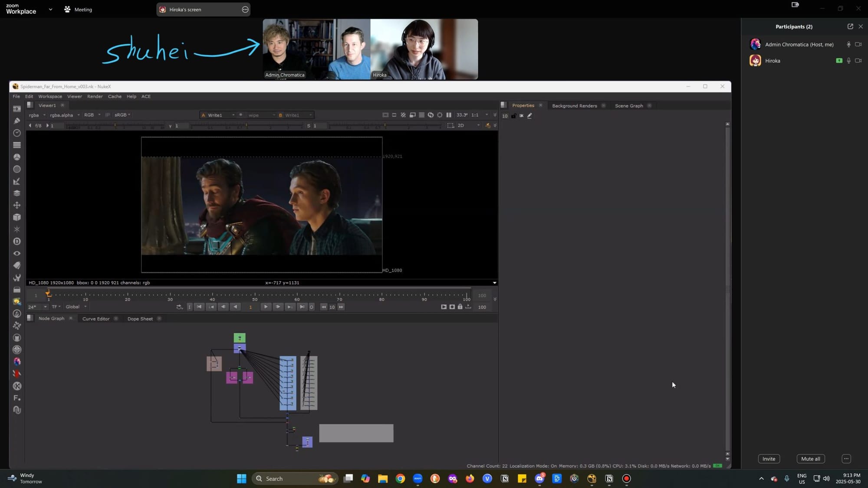Open the Deep nodes menu (D icon)
Viewport: 868px width, 488px height.
[17, 242]
